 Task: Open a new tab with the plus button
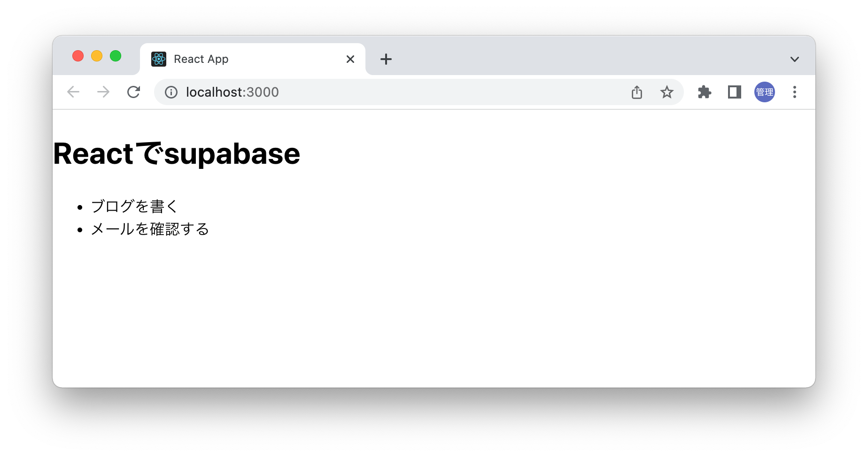click(x=386, y=59)
